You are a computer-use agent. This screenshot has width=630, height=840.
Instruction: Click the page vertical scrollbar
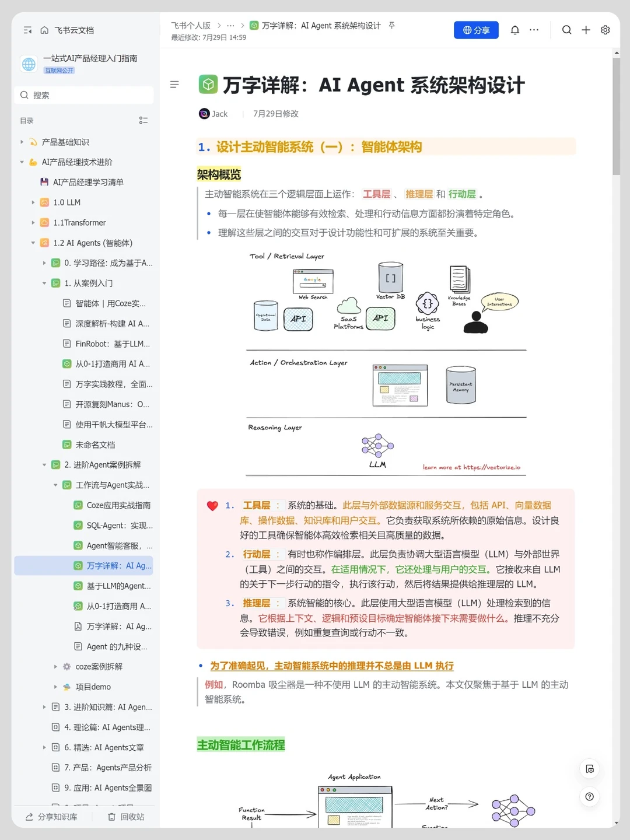pos(616,117)
